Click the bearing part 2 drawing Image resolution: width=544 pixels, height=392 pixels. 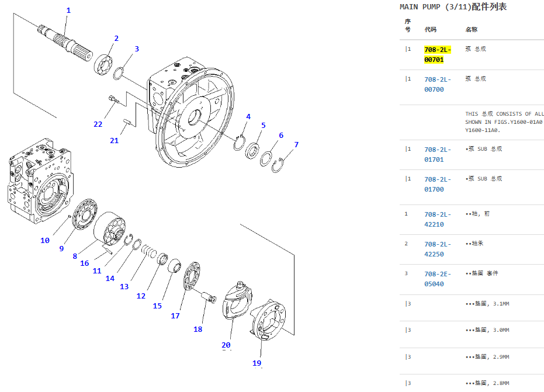pyautogui.click(x=103, y=64)
